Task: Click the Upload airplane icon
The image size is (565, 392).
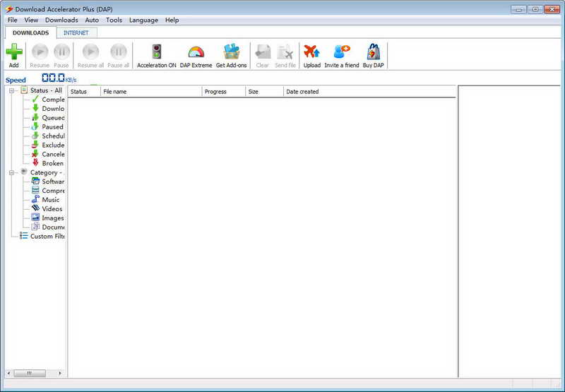Action: point(311,52)
